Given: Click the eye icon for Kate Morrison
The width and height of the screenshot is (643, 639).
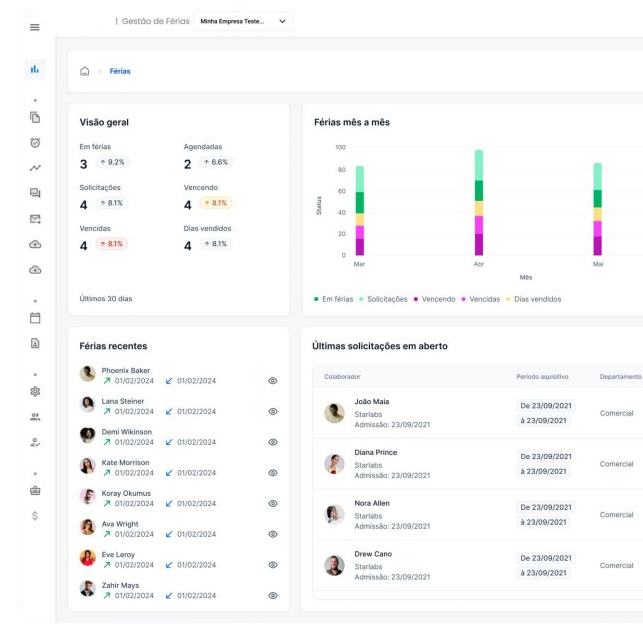Looking at the screenshot, I should [273, 472].
